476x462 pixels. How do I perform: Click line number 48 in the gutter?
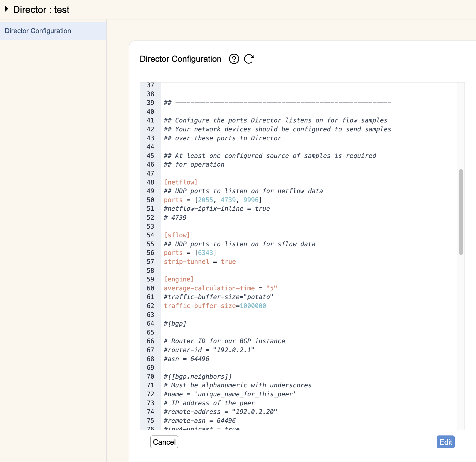point(151,182)
